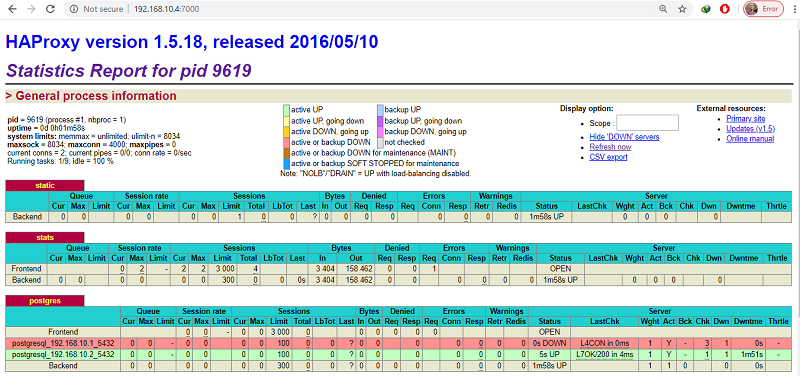Click the Statistics Report for pid 9619 heading
Screen dimensions: 800x376
pos(129,70)
